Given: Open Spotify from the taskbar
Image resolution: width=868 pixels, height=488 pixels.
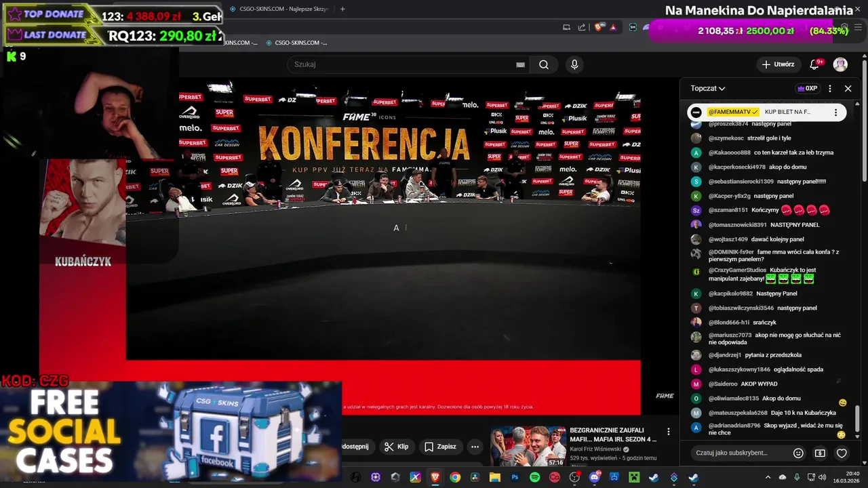Looking at the screenshot, I should 534,477.
